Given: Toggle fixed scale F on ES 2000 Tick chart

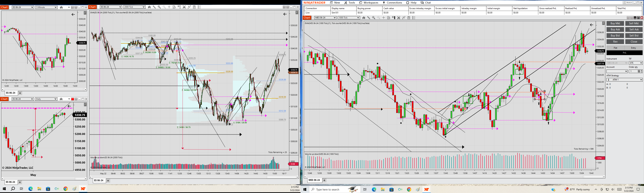Looking at the screenshot, I should [297, 13].
